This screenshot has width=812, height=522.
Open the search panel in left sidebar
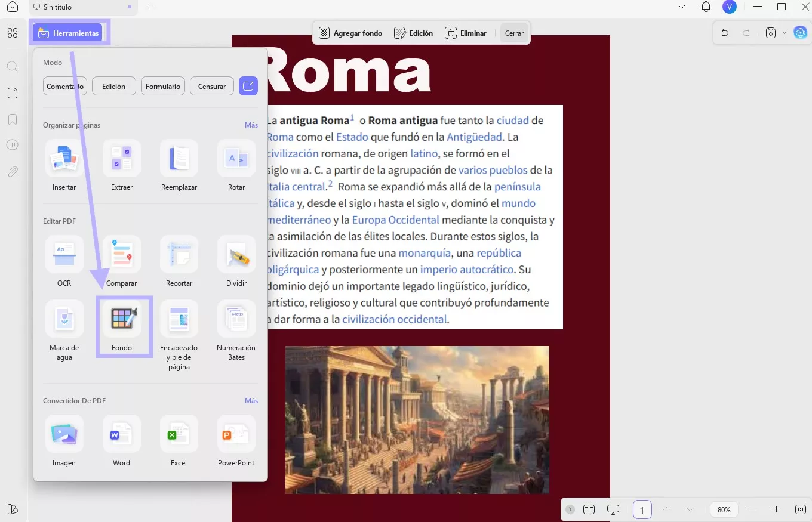(13, 66)
